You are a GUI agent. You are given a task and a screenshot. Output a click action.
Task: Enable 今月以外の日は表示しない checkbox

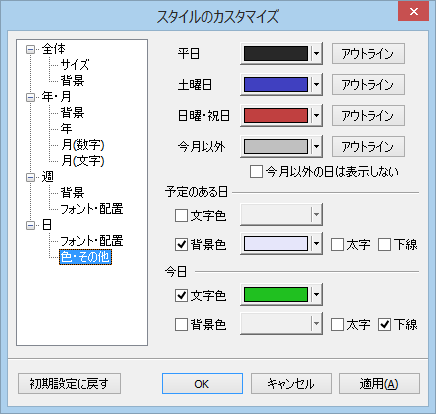[256, 172]
